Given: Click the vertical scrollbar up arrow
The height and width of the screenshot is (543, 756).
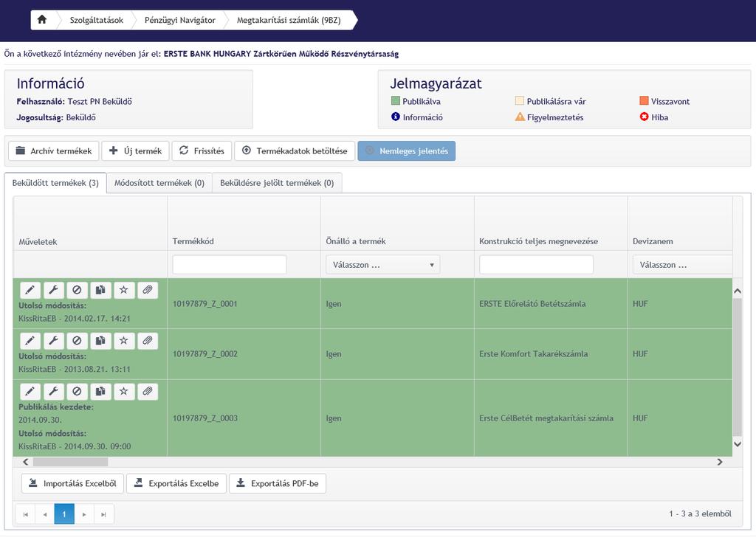Looking at the screenshot, I should [738, 291].
